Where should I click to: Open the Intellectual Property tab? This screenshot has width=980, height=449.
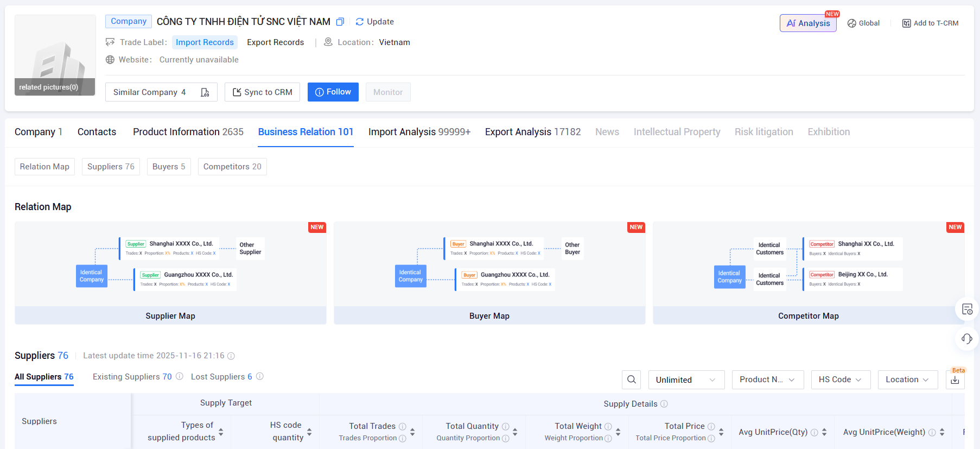click(x=677, y=132)
